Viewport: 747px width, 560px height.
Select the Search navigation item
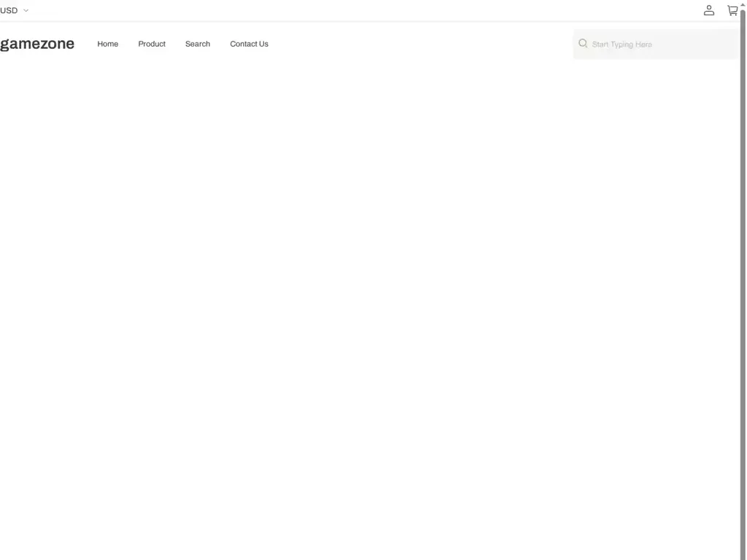(x=197, y=44)
